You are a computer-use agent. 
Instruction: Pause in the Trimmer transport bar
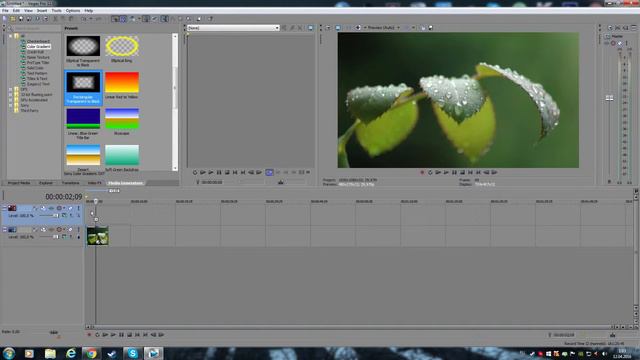(219, 173)
